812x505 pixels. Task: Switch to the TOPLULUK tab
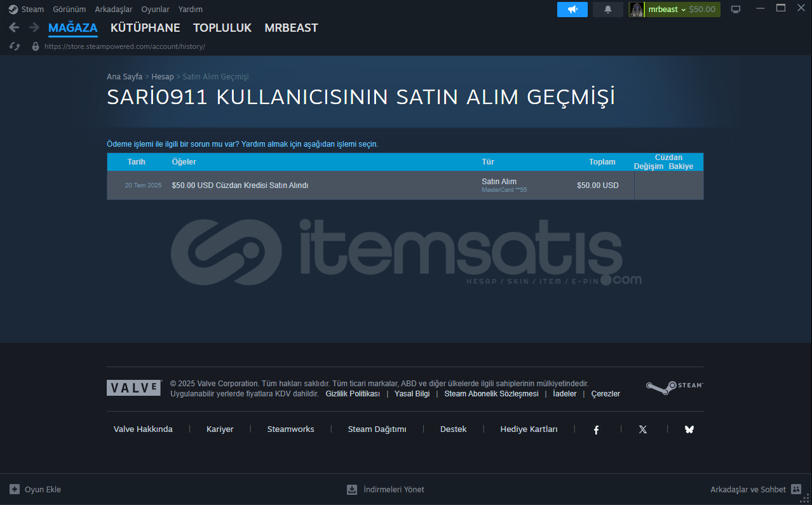(x=222, y=28)
